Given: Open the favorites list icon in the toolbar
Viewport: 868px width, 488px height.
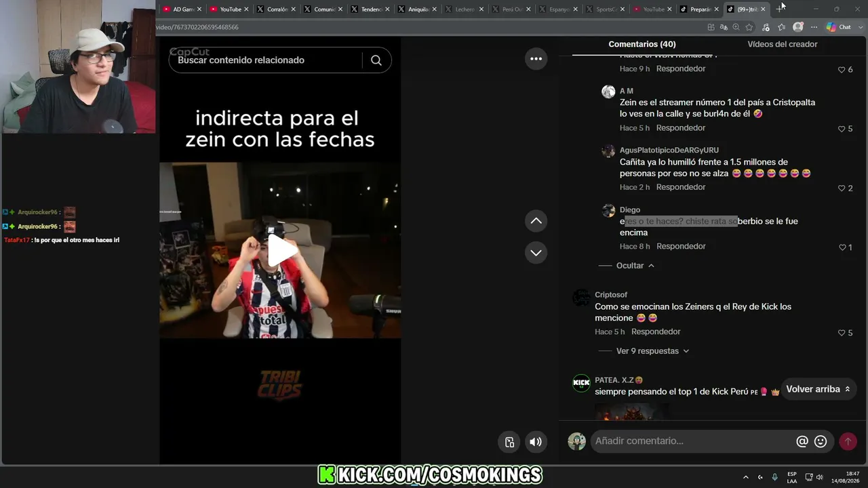Looking at the screenshot, I should [781, 27].
